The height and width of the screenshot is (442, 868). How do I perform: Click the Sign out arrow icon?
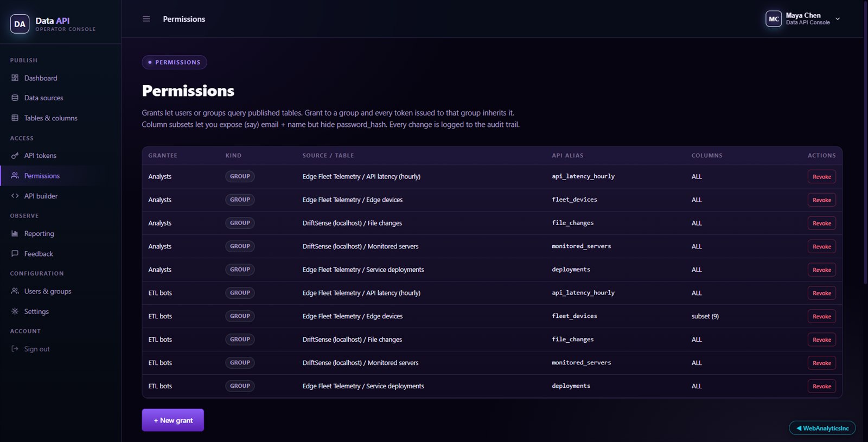click(15, 349)
